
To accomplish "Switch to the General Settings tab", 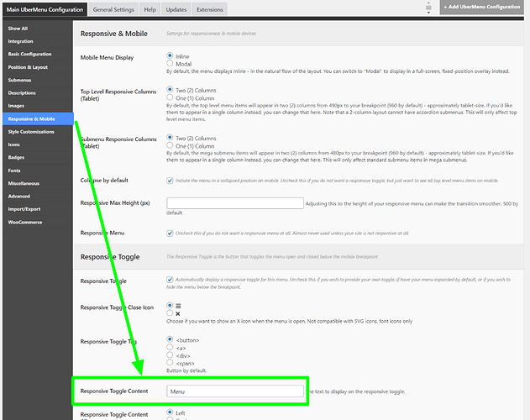I will (x=113, y=9).
